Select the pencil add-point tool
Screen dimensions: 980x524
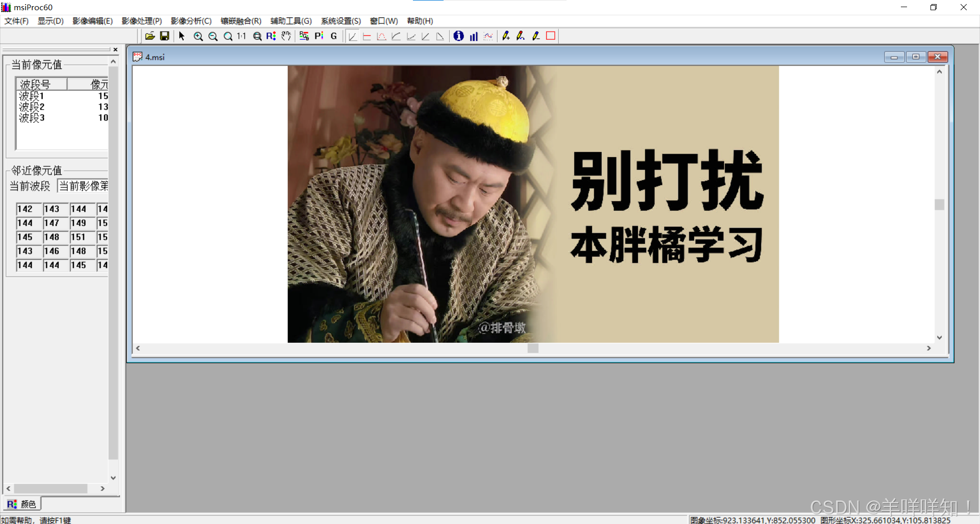click(506, 36)
